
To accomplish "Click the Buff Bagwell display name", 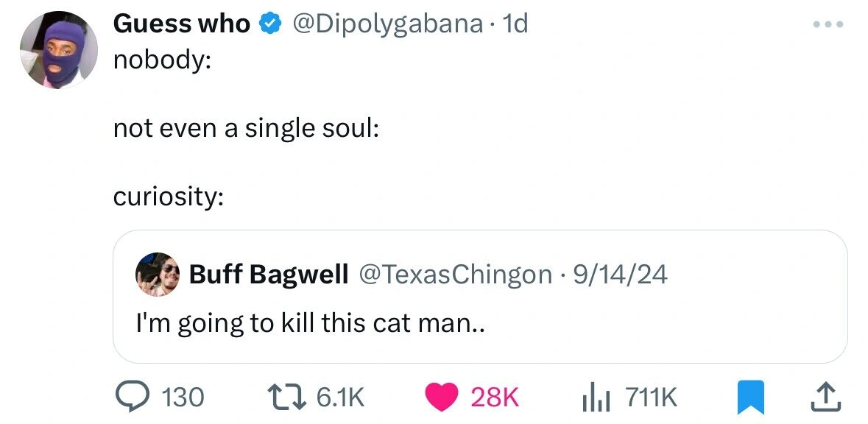I will click(x=269, y=275).
